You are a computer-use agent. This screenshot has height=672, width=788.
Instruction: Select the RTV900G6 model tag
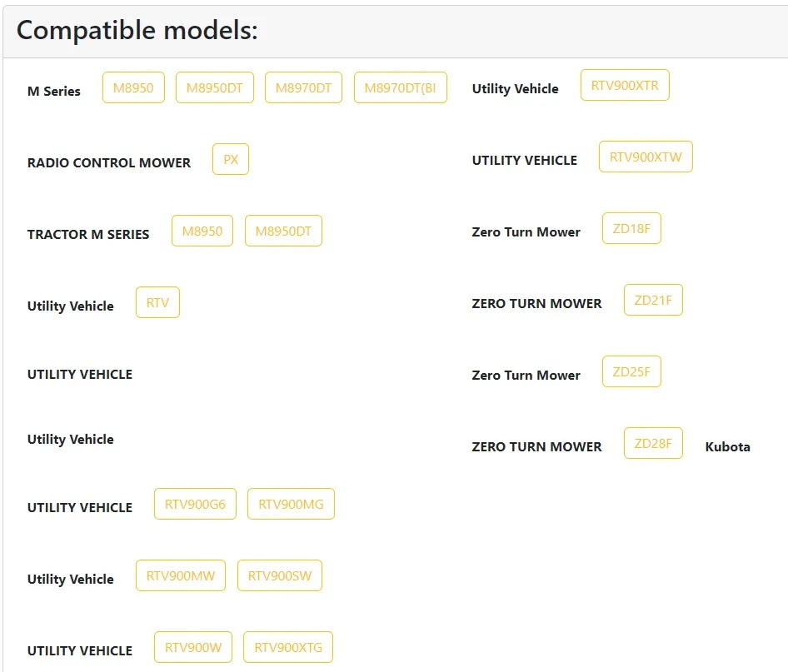click(x=195, y=504)
